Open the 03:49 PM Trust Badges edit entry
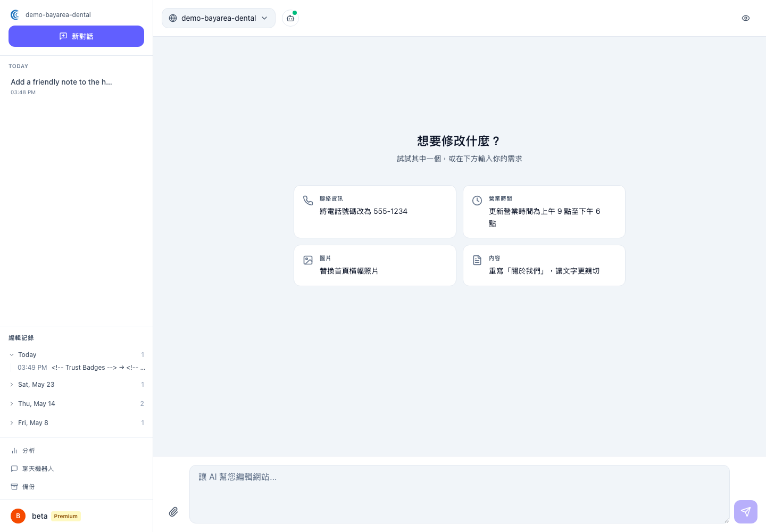 tap(81, 368)
